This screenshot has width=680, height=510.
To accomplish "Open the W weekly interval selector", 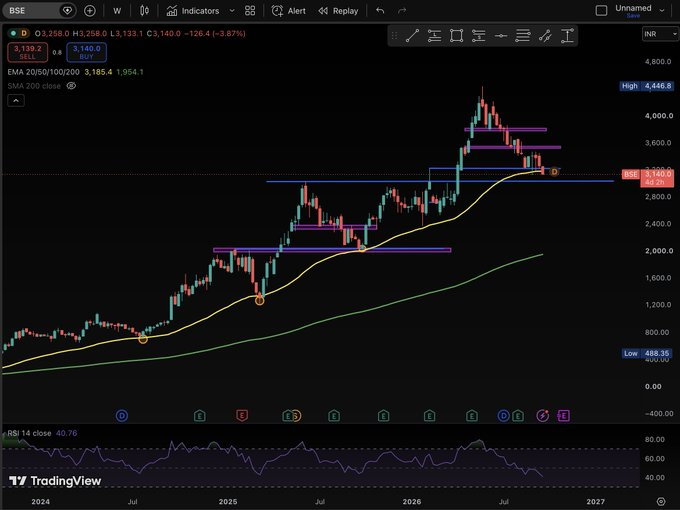I will tap(117, 11).
